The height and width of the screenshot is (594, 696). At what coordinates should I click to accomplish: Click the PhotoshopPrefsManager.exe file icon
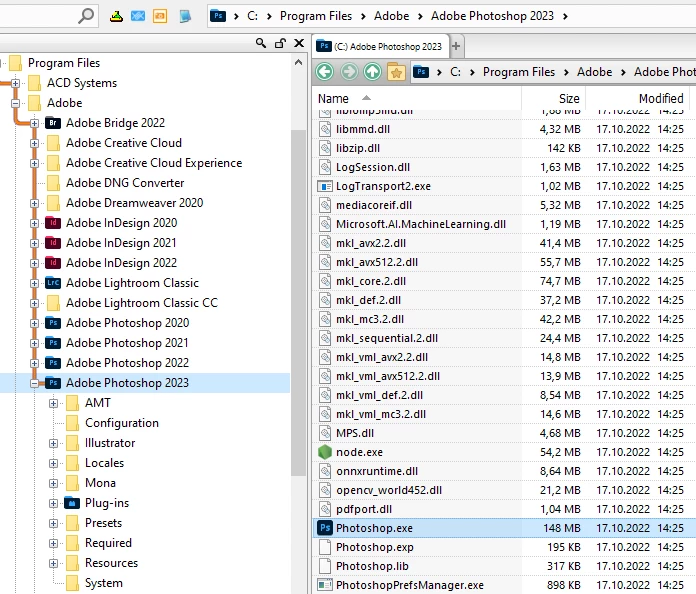click(x=325, y=585)
